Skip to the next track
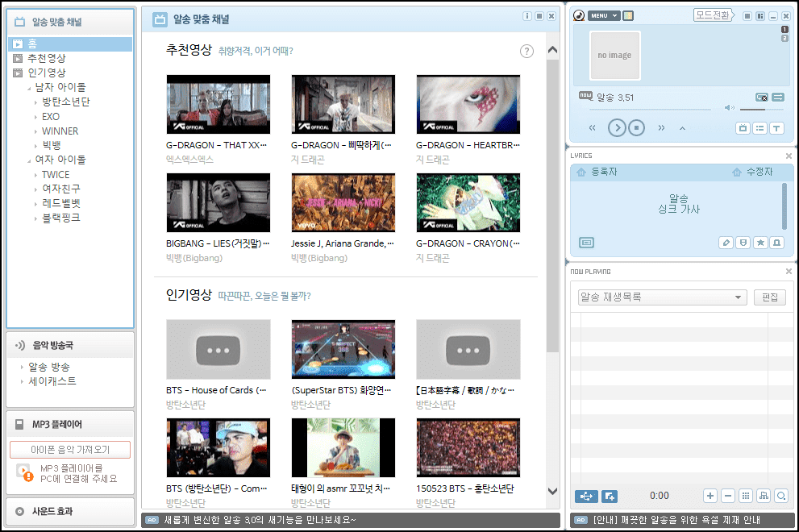Viewport: 799px width, 532px height. (661, 128)
